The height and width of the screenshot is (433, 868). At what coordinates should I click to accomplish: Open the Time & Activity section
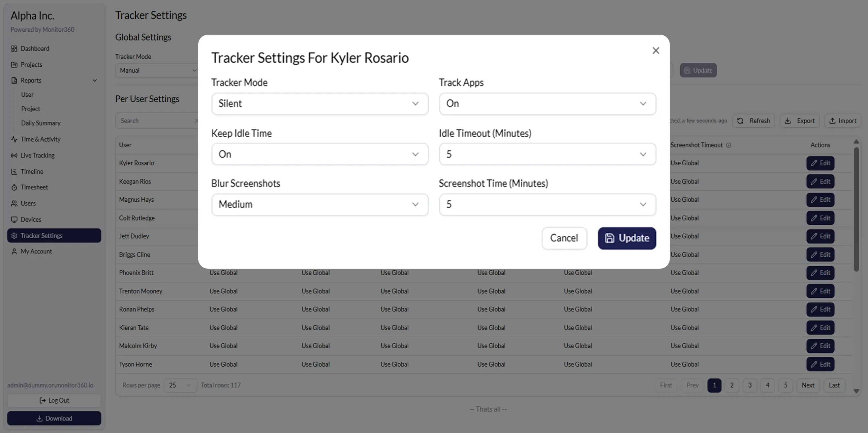pos(41,139)
